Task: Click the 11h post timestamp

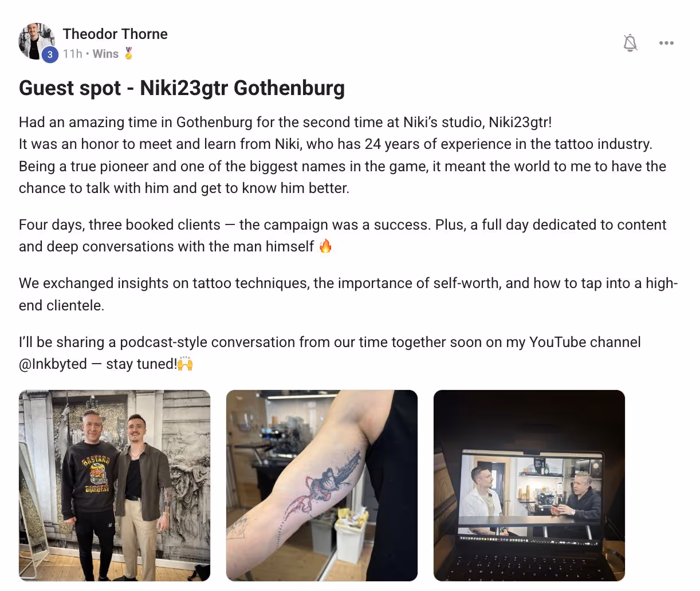Action: coord(73,54)
